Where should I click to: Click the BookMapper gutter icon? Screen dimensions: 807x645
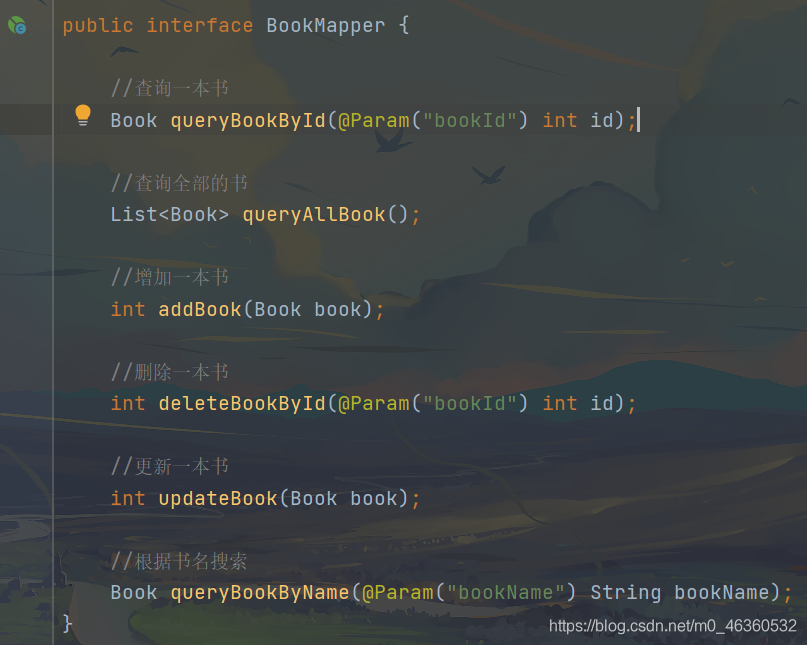17,25
